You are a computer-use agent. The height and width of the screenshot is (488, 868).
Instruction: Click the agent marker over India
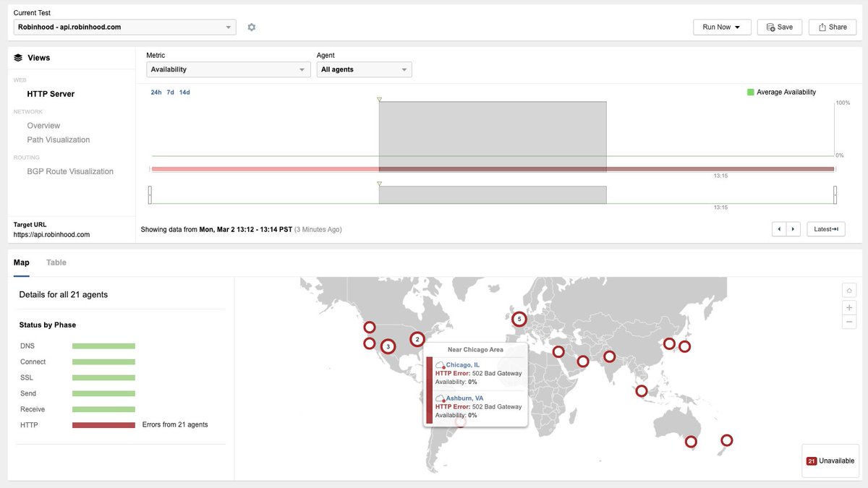(610, 356)
